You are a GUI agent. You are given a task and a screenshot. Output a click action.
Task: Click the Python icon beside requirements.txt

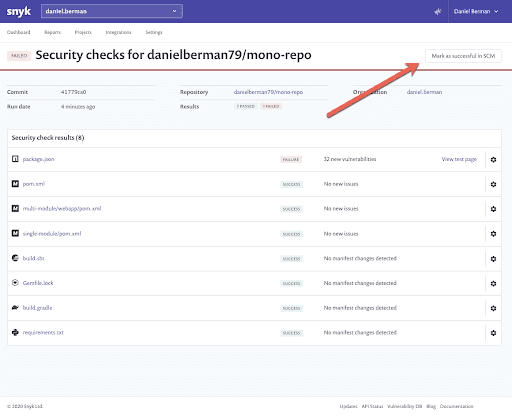click(x=15, y=332)
